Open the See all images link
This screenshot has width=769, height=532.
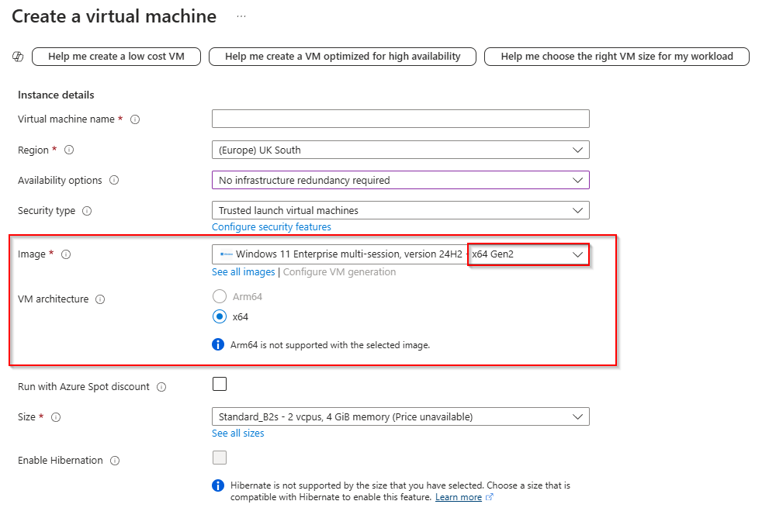(242, 271)
